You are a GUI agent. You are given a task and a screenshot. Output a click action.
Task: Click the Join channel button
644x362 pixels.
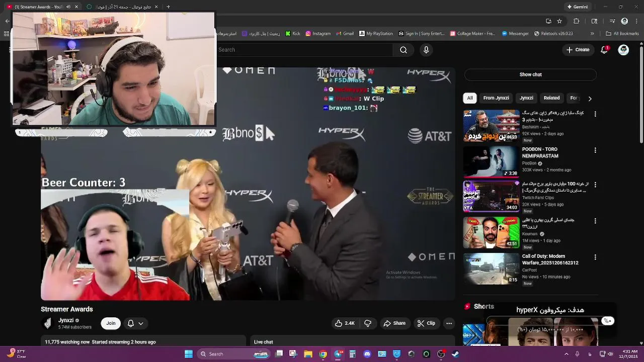point(111,323)
